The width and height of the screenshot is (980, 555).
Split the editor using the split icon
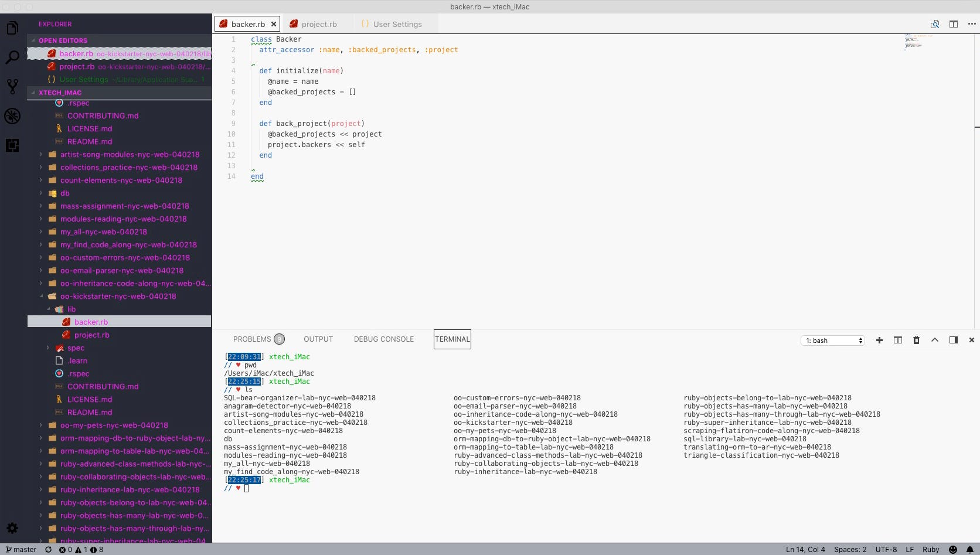pyautogui.click(x=954, y=24)
